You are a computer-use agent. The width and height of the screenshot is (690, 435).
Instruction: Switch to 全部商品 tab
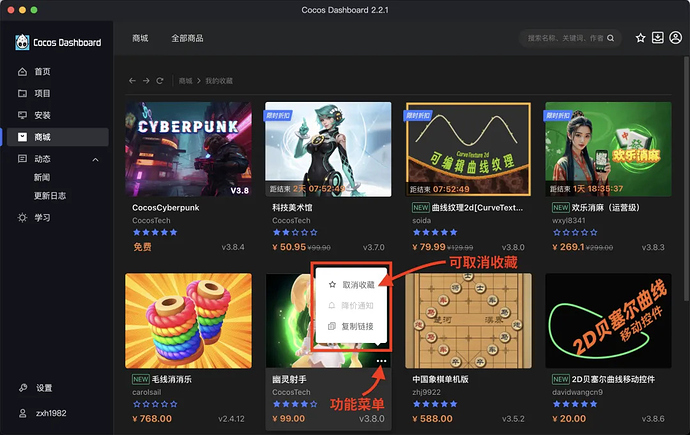pos(187,38)
